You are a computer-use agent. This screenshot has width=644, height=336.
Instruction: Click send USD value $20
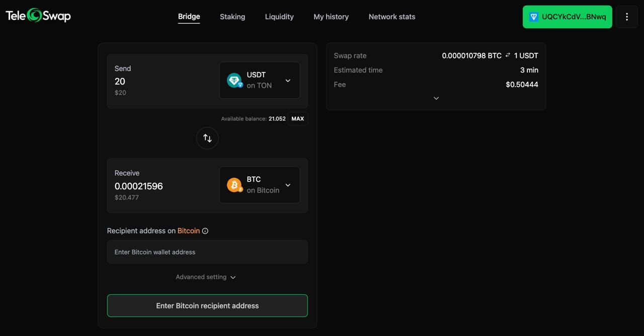pos(120,93)
